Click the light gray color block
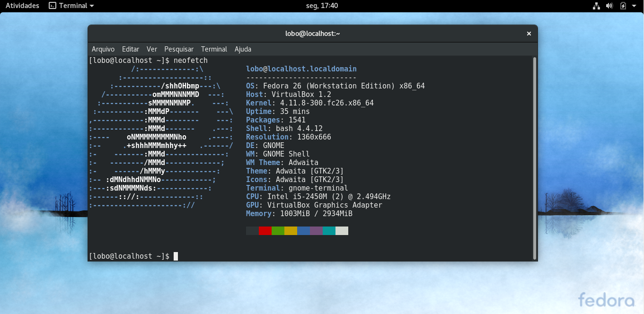 [342, 231]
